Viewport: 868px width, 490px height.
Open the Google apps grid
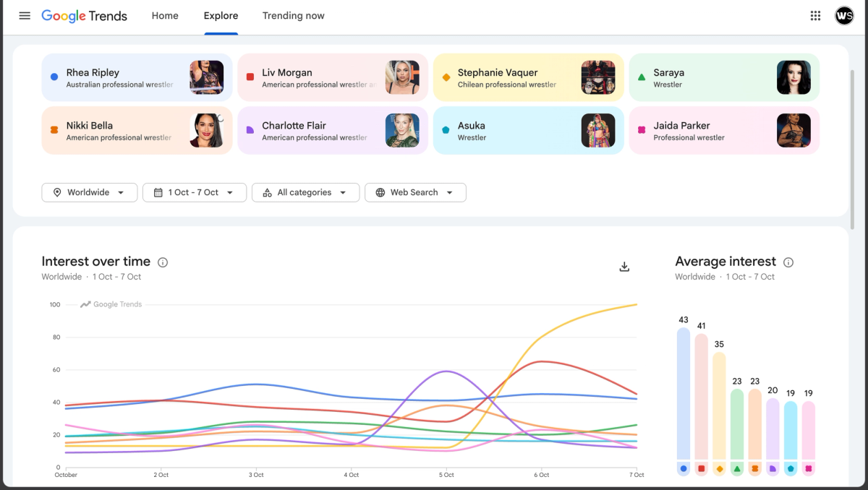click(815, 16)
